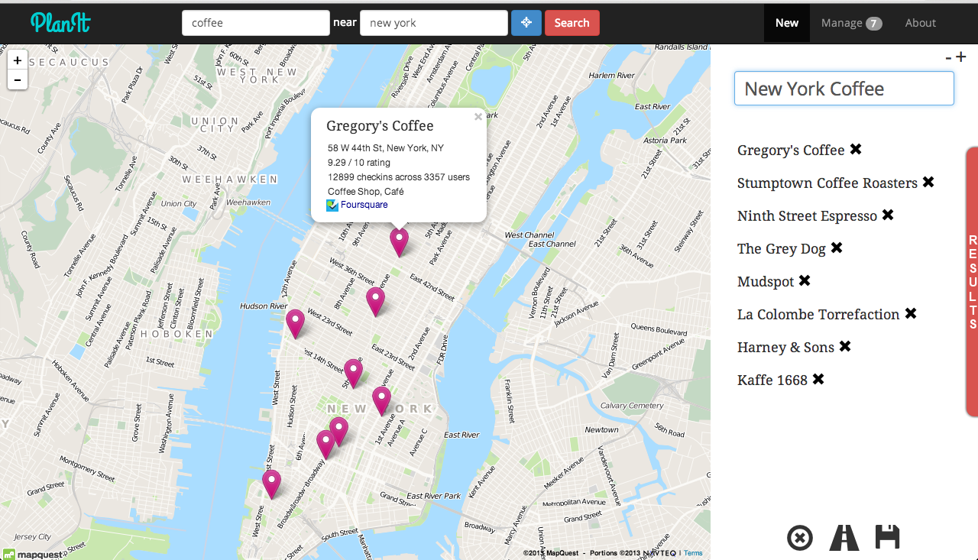Zoom in on the map

pyautogui.click(x=18, y=60)
